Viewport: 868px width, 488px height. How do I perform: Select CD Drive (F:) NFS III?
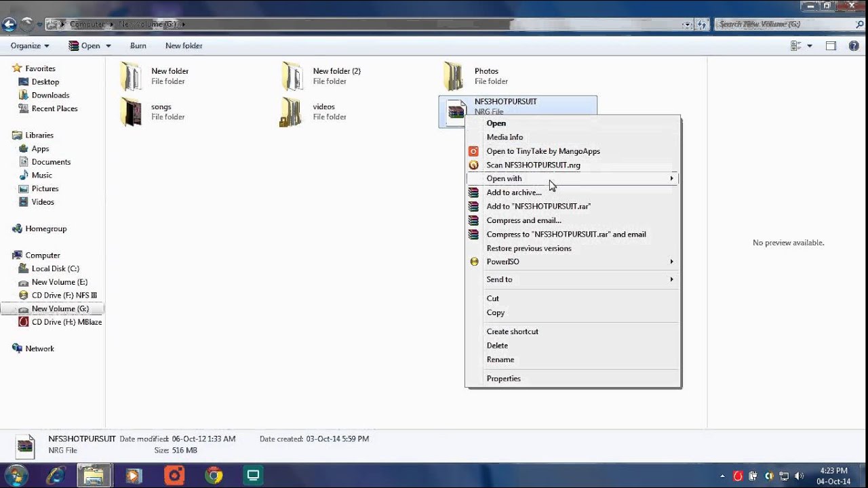click(64, 296)
